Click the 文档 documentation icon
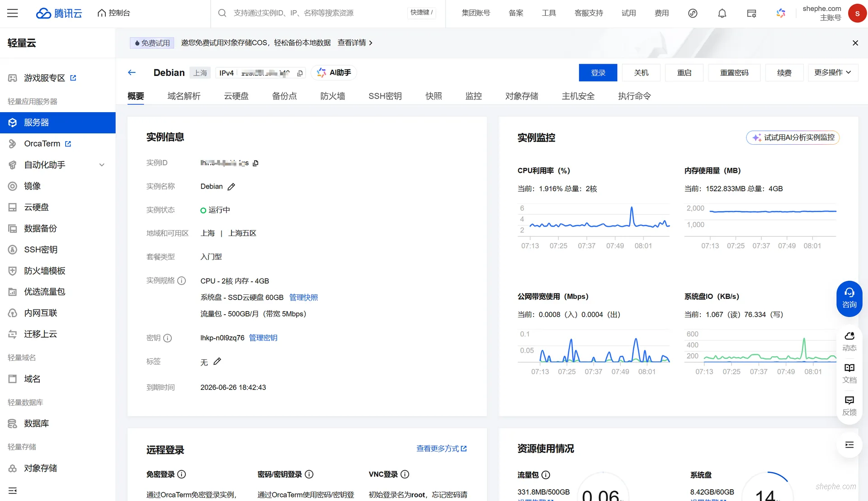 point(849,372)
